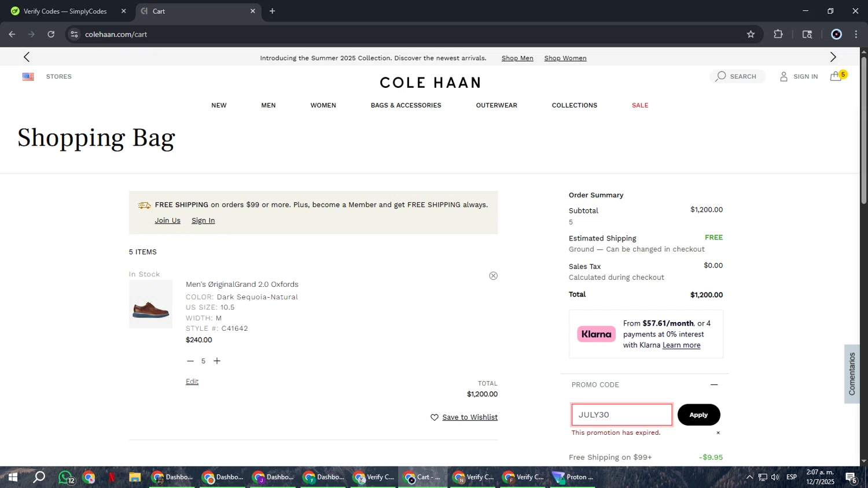
Task: Open the COLLECTIONS menu
Action: (575, 105)
